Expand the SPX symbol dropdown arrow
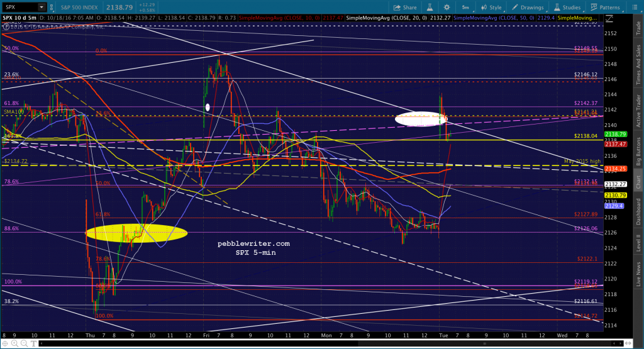 pyautogui.click(x=42, y=8)
